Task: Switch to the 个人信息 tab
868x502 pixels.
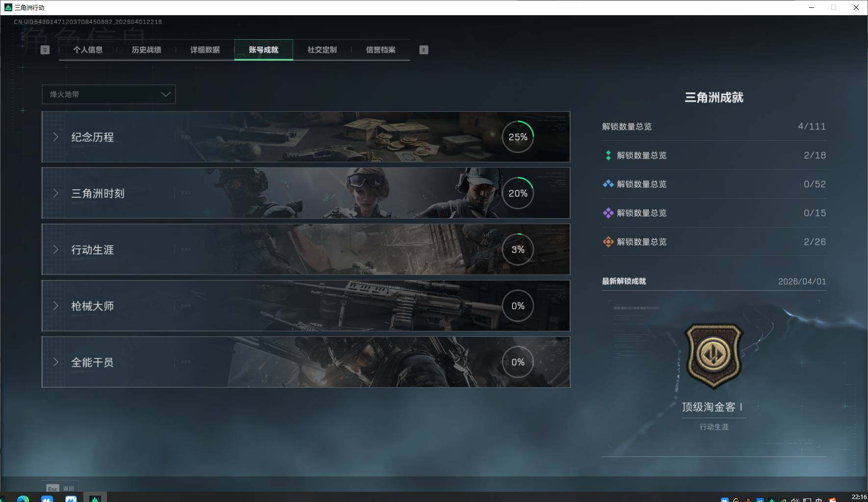Action: tap(89, 50)
